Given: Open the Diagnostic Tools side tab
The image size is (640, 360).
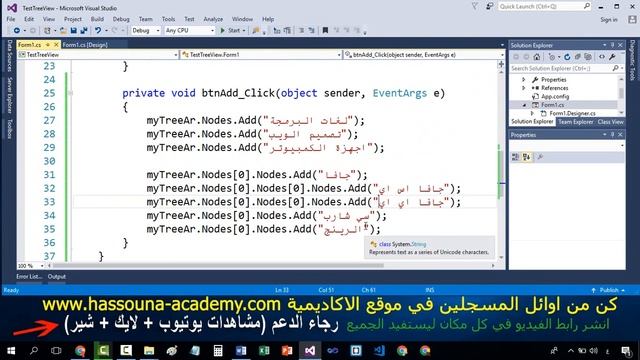Looking at the screenshot, I should coord(632,60).
